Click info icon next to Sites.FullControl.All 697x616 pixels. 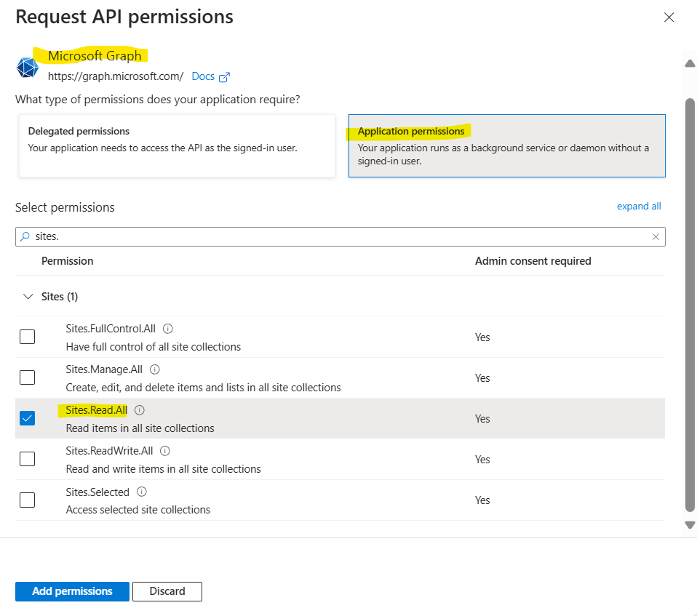coord(168,329)
